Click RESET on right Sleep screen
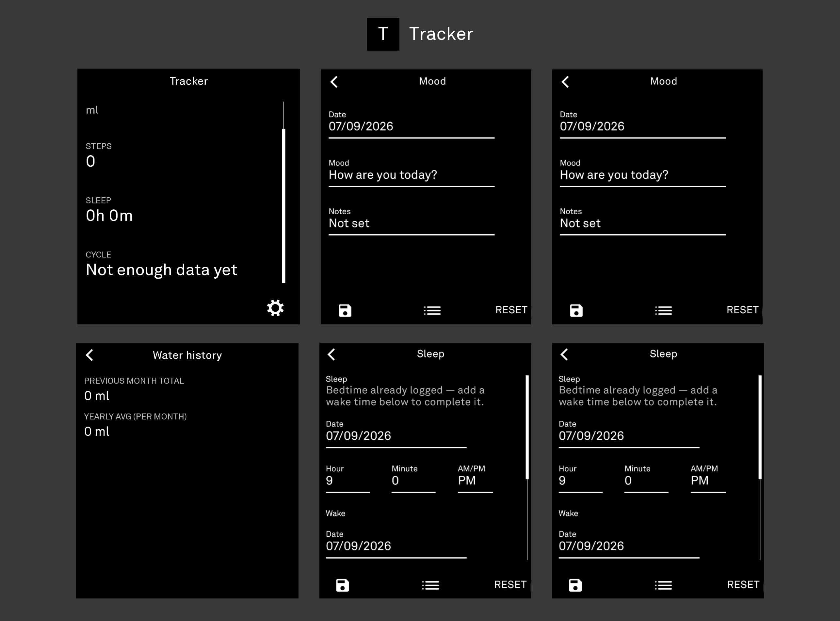The image size is (840, 621). pos(743,584)
